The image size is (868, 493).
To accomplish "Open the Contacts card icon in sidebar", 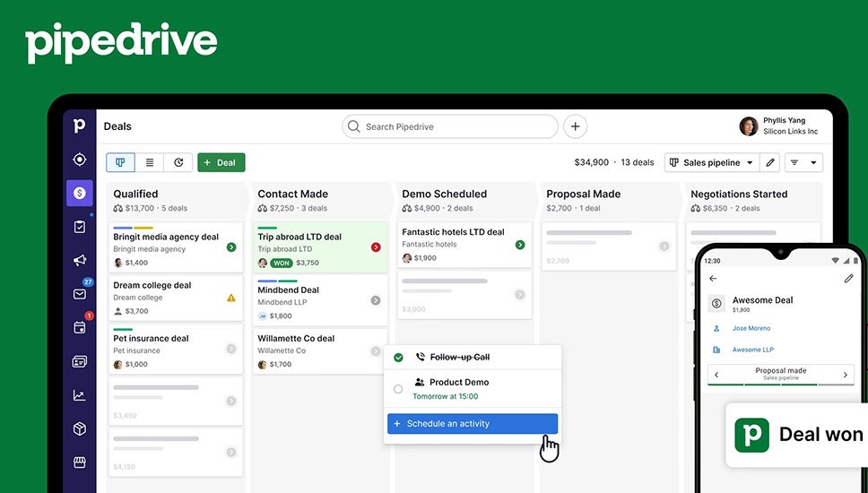I will pos(80,362).
